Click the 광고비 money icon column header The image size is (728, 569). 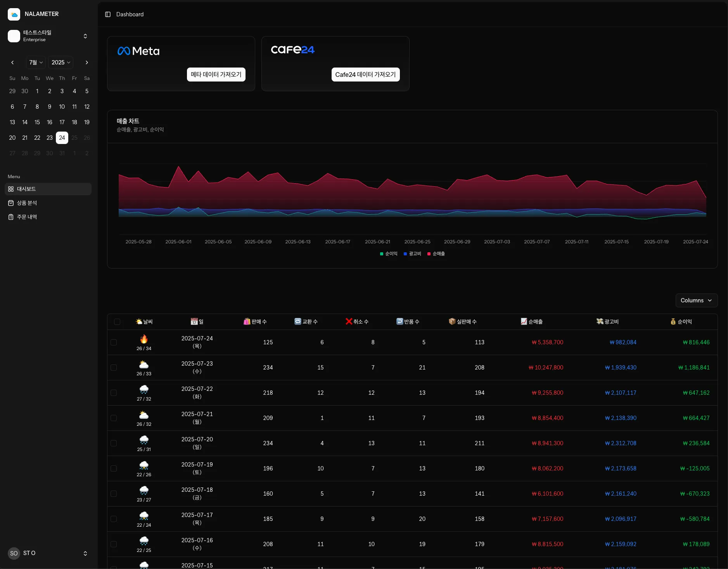click(607, 321)
